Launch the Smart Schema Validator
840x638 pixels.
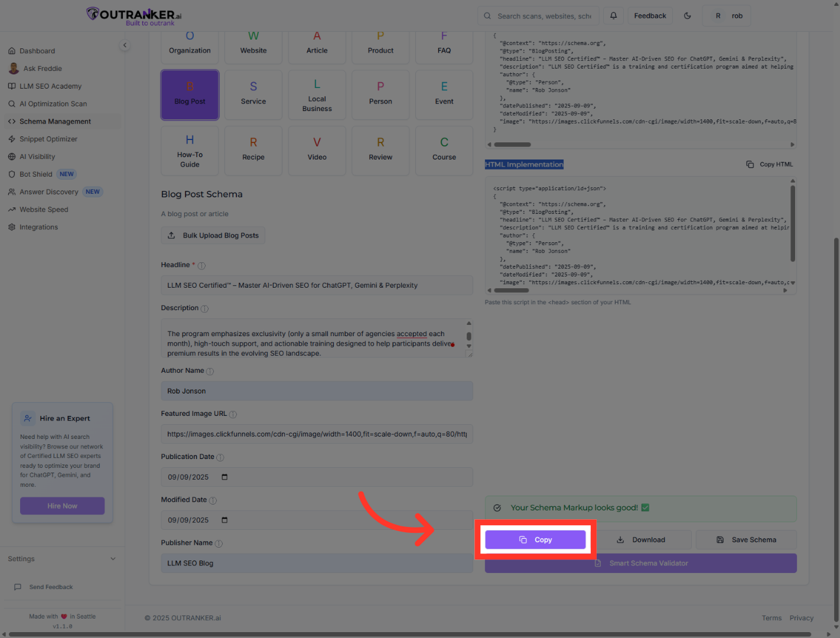click(641, 564)
